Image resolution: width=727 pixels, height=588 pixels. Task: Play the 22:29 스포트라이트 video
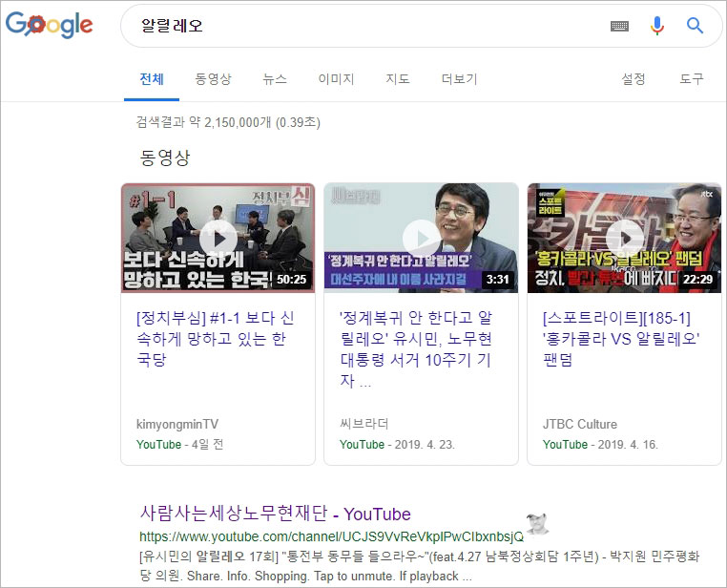tap(624, 238)
